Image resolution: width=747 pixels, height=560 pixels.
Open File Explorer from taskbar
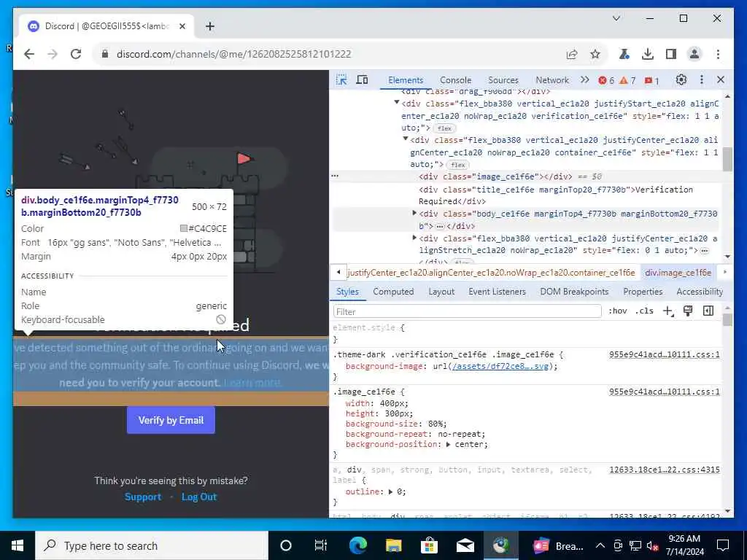(x=393, y=545)
